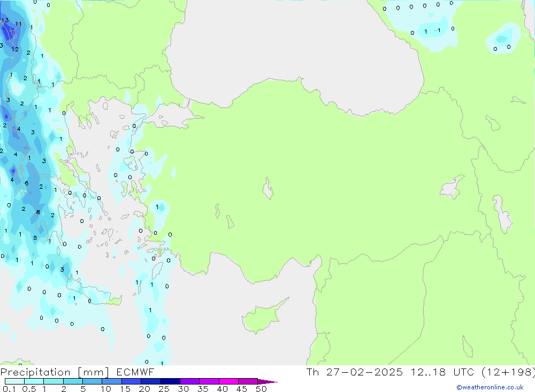
Task: Click the '(12+198)' forecast offset text
Action: click(508, 372)
